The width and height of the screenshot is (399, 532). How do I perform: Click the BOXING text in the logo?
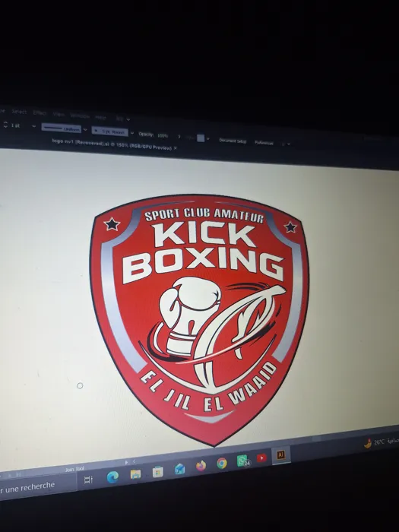point(203,266)
